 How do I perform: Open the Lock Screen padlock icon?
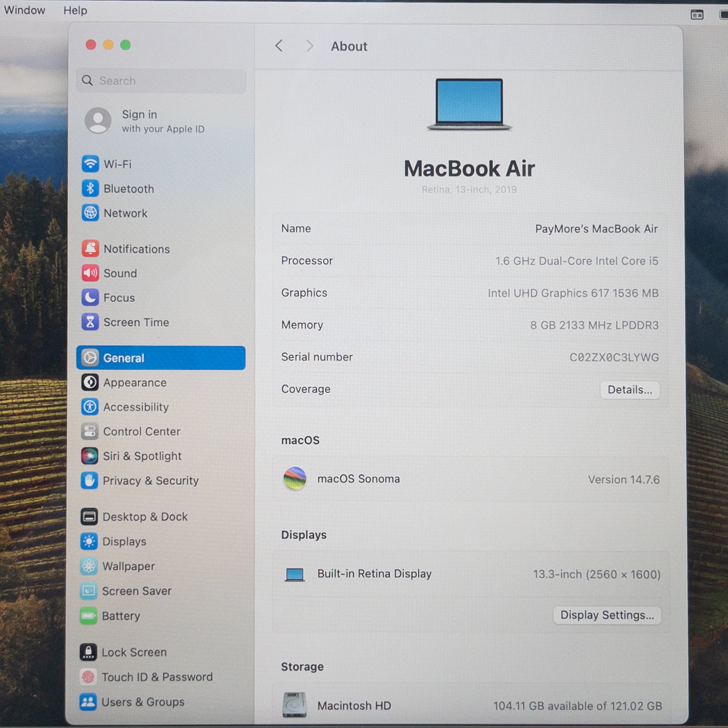(x=88, y=652)
